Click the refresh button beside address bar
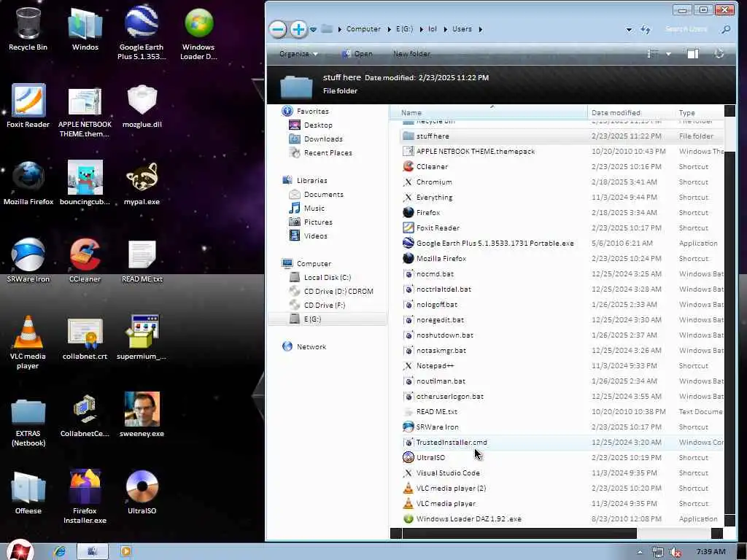Image resolution: width=747 pixels, height=560 pixels. pyautogui.click(x=645, y=29)
